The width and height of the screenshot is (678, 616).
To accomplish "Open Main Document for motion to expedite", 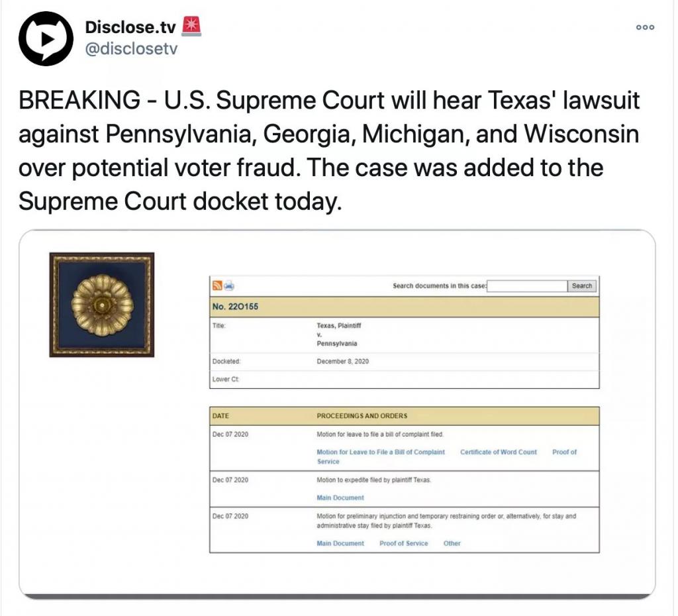I will [340, 497].
